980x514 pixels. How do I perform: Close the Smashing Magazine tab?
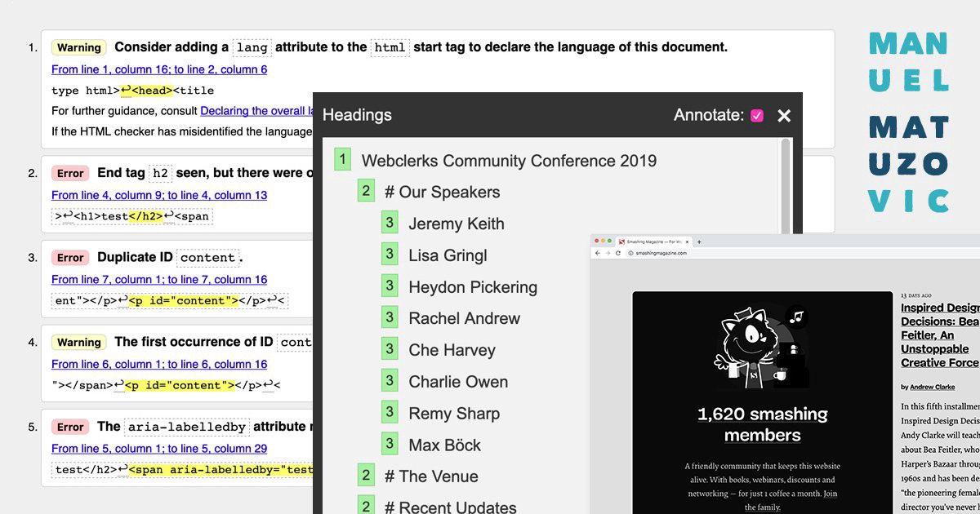pos(687,241)
